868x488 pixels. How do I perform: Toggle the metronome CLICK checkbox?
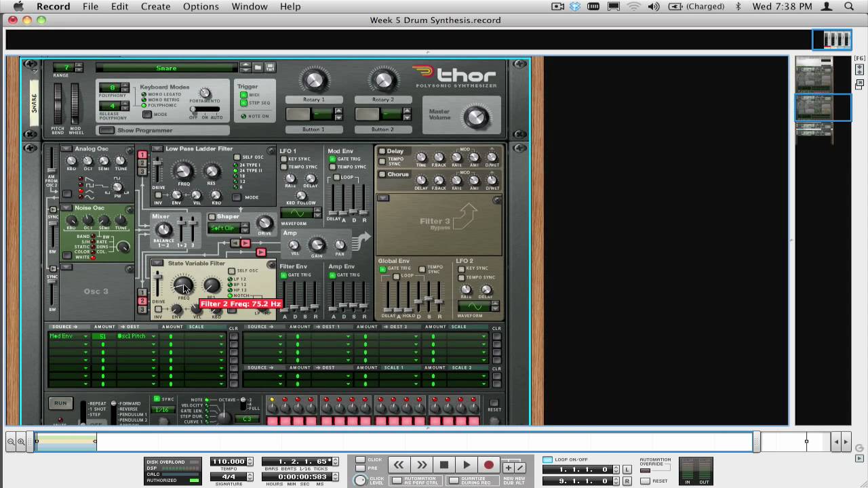click(360, 460)
